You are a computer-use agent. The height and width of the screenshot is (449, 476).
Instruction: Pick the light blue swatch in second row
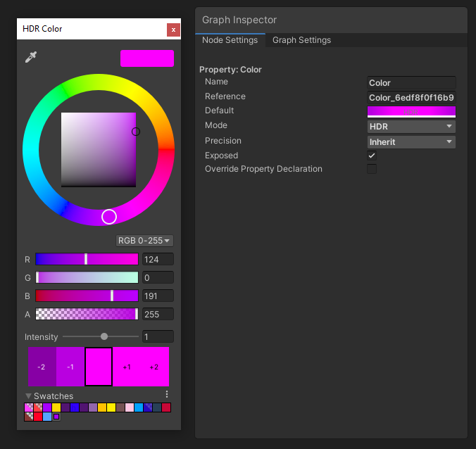pyautogui.click(x=47, y=417)
